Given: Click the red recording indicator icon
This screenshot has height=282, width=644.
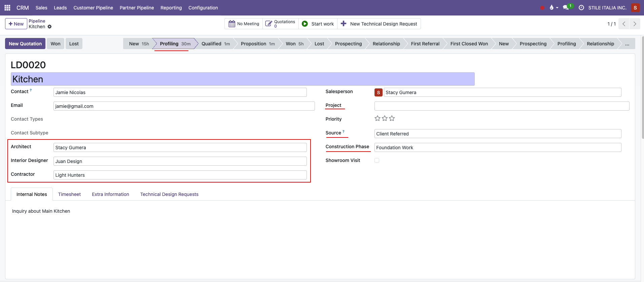Looking at the screenshot, I should click(x=542, y=8).
